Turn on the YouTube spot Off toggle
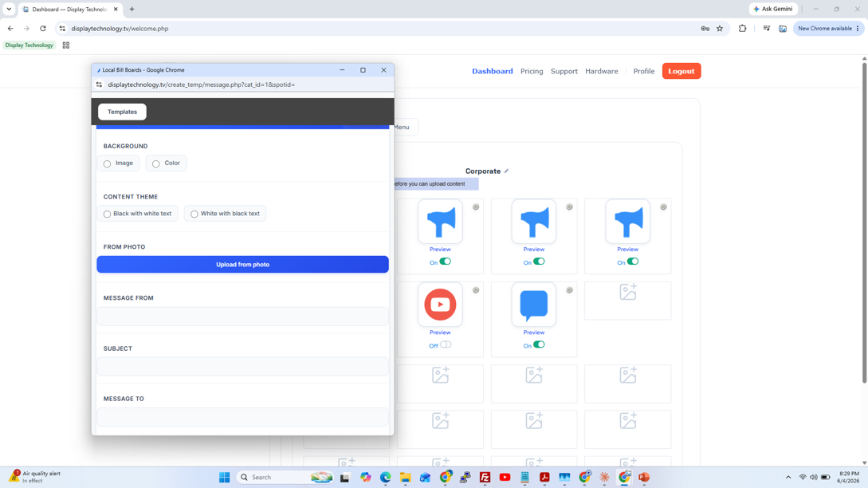The image size is (868, 488). pyautogui.click(x=446, y=344)
